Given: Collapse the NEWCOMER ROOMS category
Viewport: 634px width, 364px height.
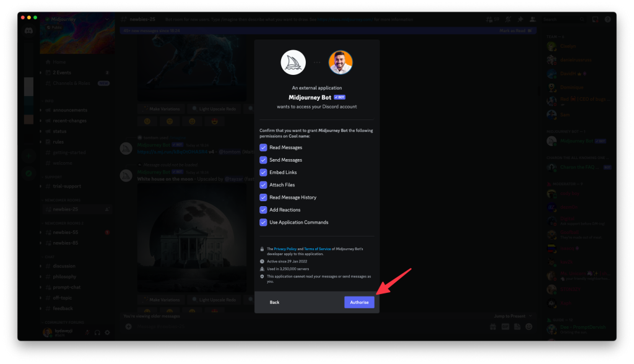Looking at the screenshot, I should click(61, 200).
